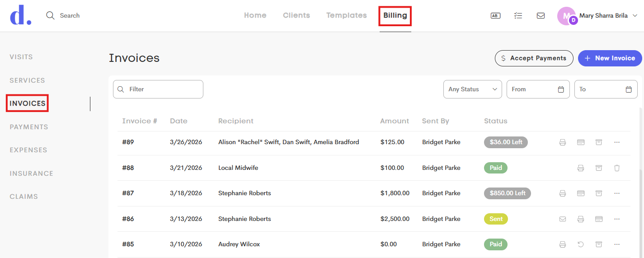
Task: Click the Date column header
Action: click(x=179, y=121)
